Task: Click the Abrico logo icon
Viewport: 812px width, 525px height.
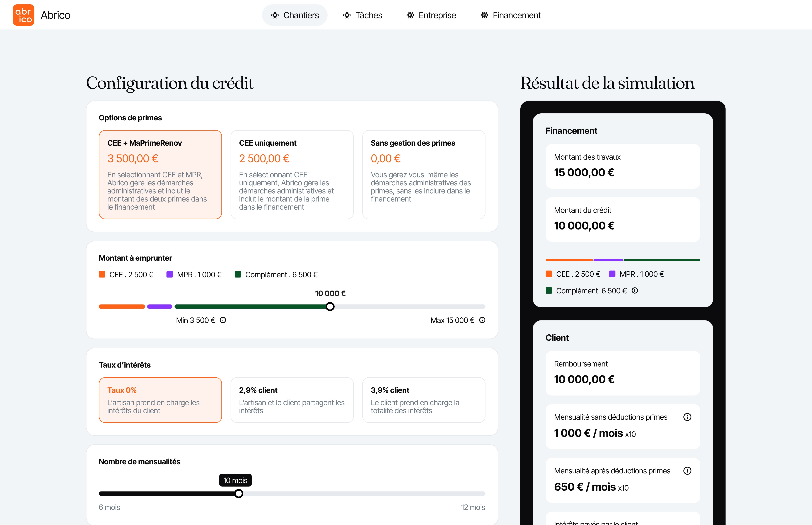Action: point(23,15)
